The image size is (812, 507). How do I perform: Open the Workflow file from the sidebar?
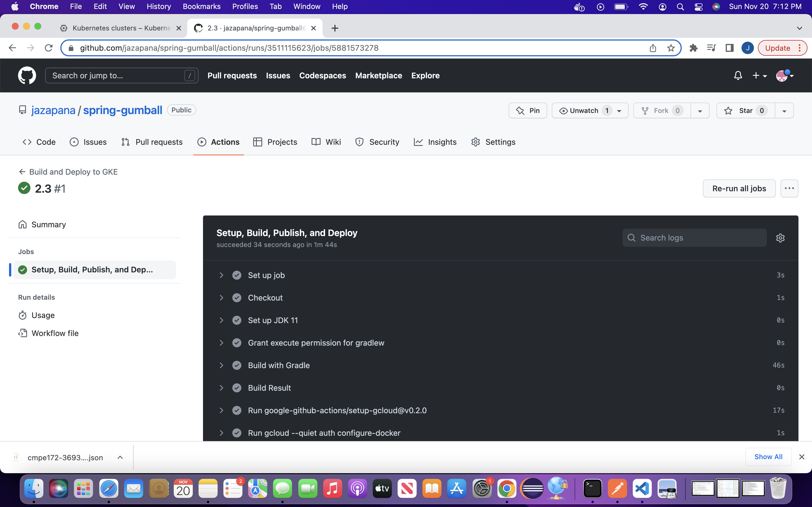[55, 333]
